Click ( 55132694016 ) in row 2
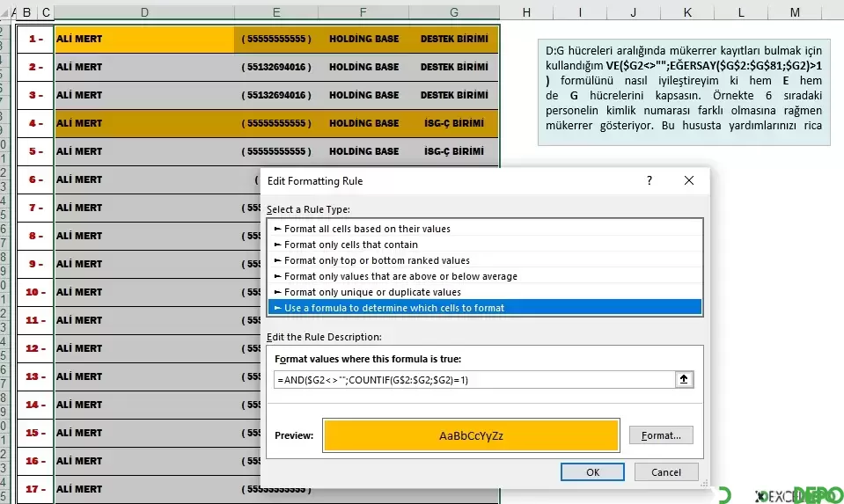This screenshot has width=844, height=504. [x=276, y=67]
